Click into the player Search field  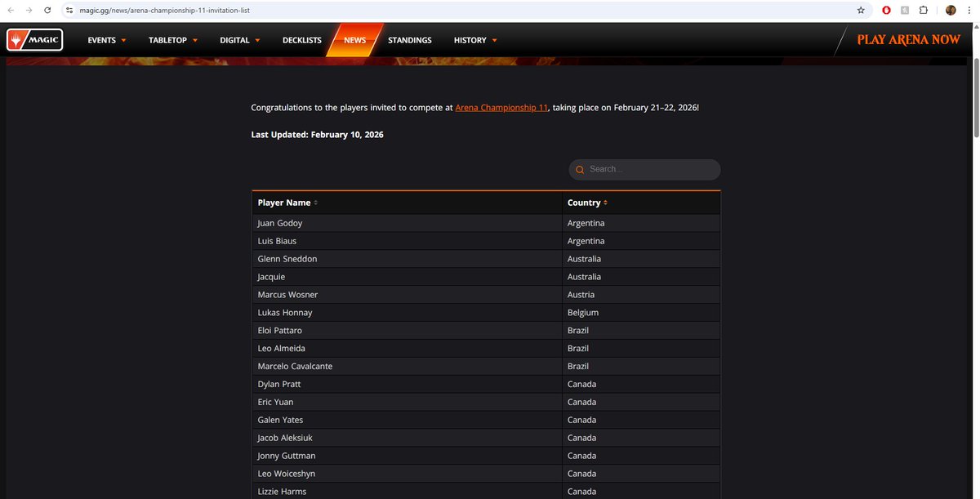[x=644, y=170]
